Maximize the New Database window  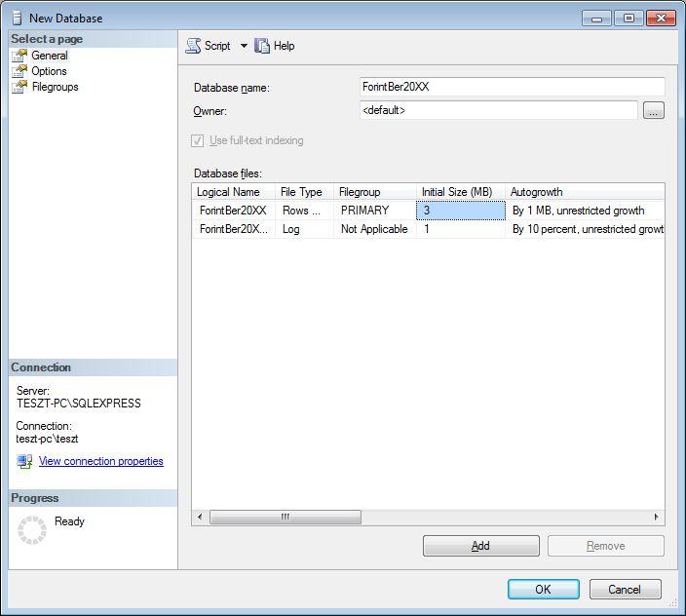pos(629,19)
